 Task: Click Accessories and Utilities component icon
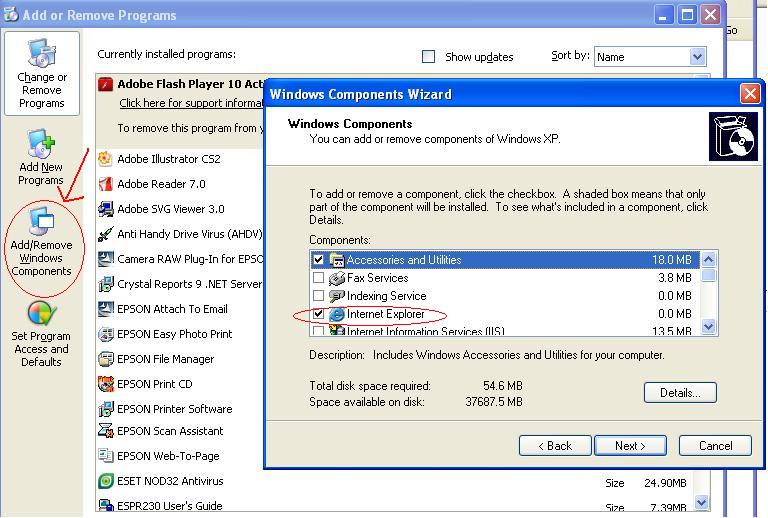tap(337, 260)
